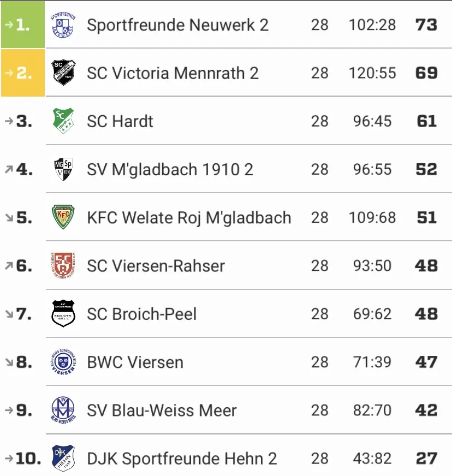Click the yellow second place rank cell
Image resolution: width=452 pixels, height=476 pixels.
(23, 73)
